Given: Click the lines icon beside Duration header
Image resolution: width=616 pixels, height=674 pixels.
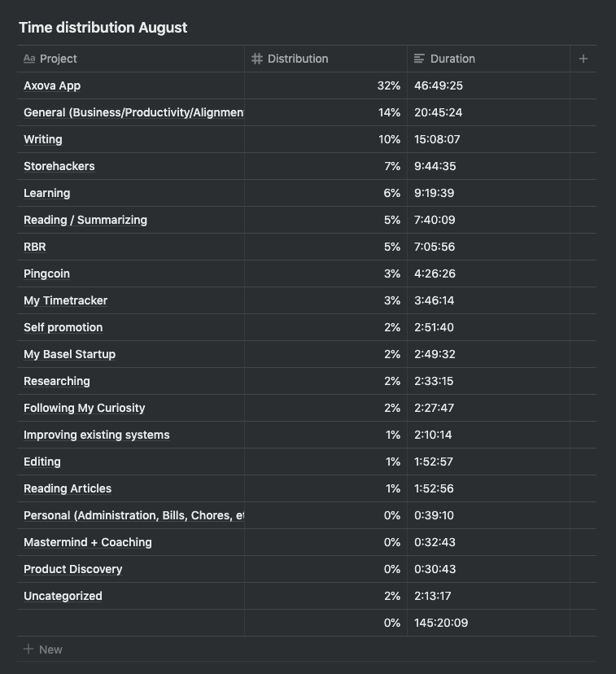Looking at the screenshot, I should [420, 59].
